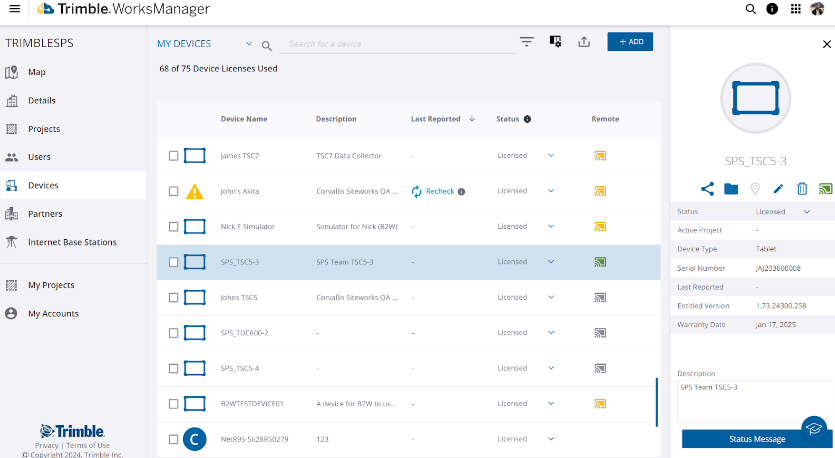This screenshot has height=458, width=835.
Task: Open status dropdown for Johns TSC5
Action: click(551, 297)
